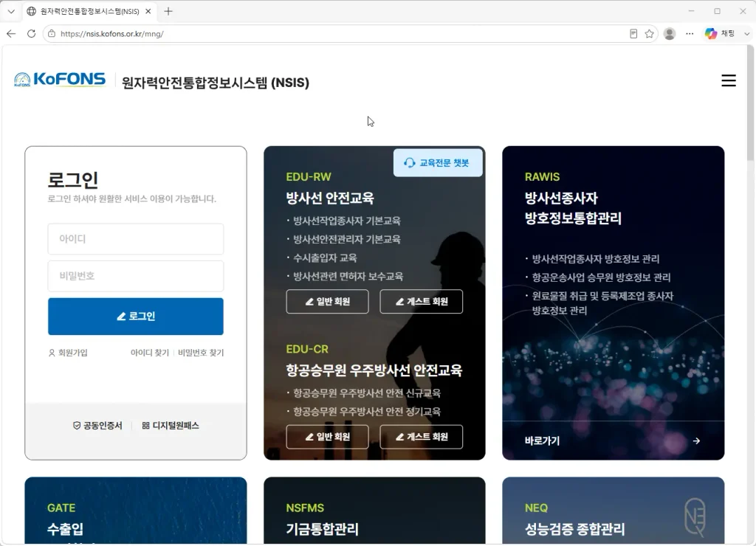The width and height of the screenshot is (756, 546).
Task: Click the 방사선 안전교육 heading
Action: tap(330, 198)
